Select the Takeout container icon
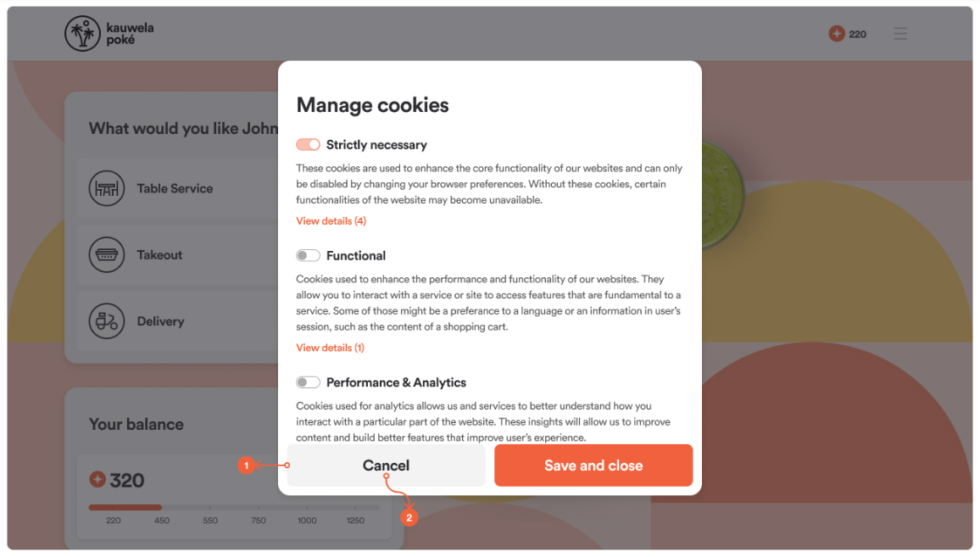 pos(106,254)
